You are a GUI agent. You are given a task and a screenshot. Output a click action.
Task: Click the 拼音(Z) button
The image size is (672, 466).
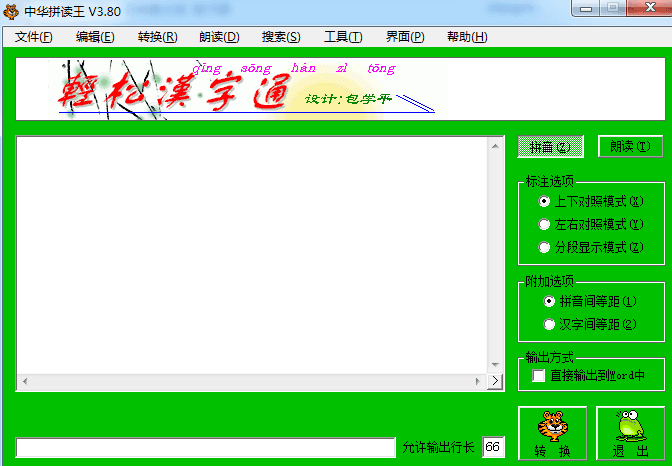click(550, 147)
